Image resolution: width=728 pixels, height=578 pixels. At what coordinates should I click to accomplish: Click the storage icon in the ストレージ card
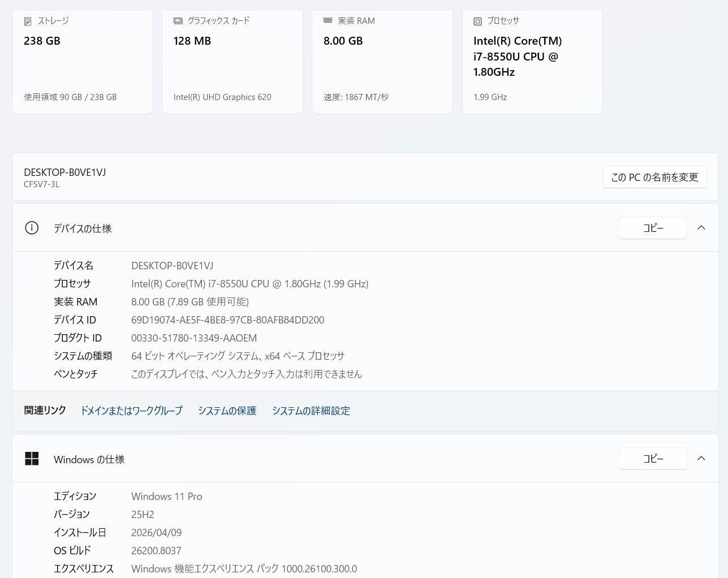[28, 21]
